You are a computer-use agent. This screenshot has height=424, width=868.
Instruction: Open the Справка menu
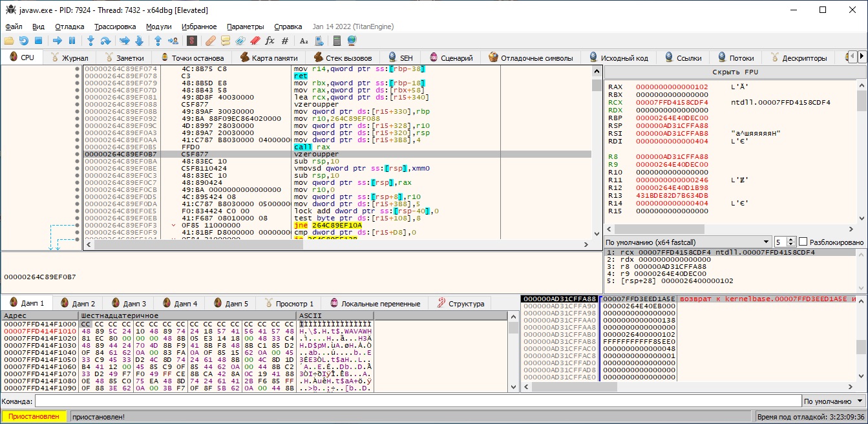(288, 26)
